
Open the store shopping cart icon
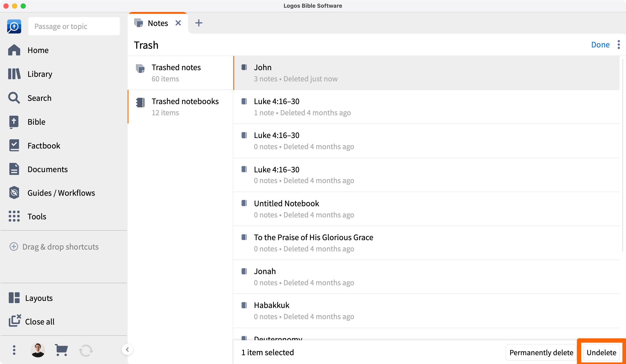(x=61, y=350)
